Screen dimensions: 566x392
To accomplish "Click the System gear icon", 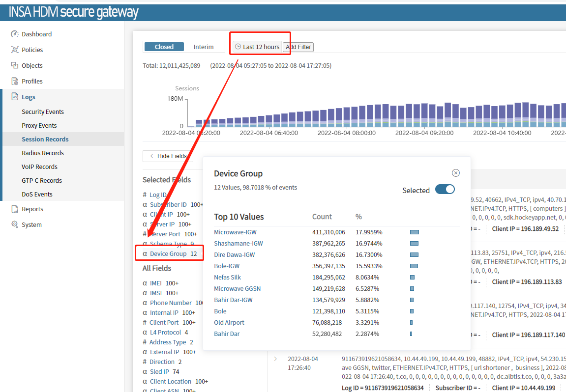I will pyautogui.click(x=14, y=224).
